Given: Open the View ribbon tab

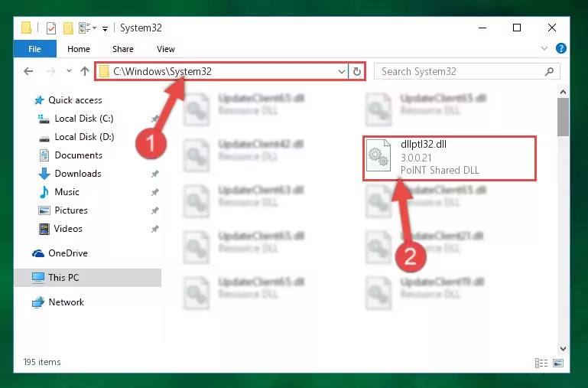Looking at the screenshot, I should coord(166,49).
